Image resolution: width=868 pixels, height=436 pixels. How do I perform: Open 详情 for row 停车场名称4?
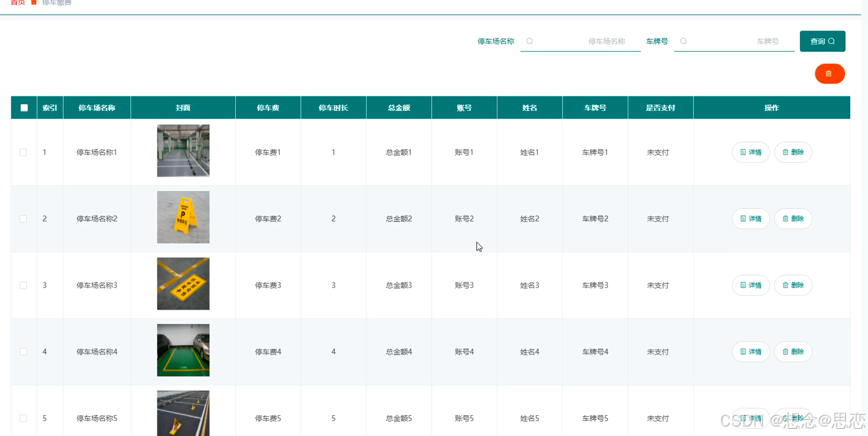[750, 352]
